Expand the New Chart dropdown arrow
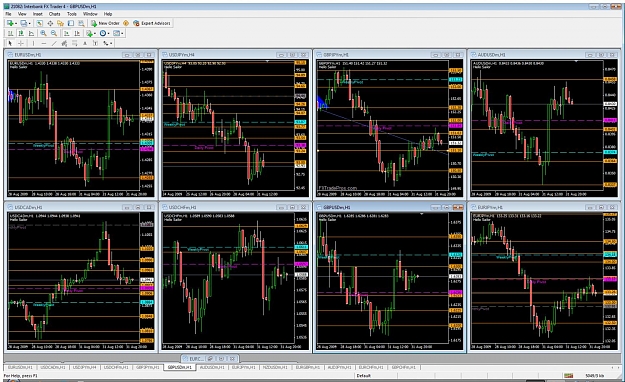The height and width of the screenshot is (382, 625). point(16,24)
